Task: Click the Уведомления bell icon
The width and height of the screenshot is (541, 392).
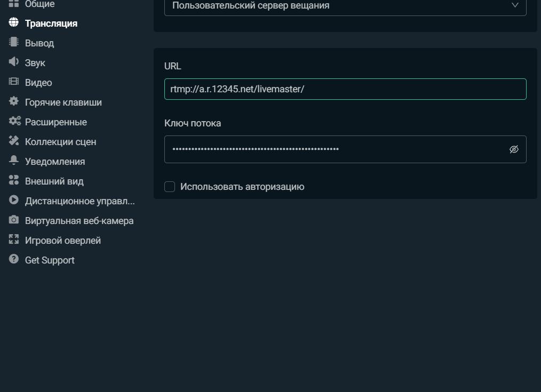Action: click(x=14, y=161)
